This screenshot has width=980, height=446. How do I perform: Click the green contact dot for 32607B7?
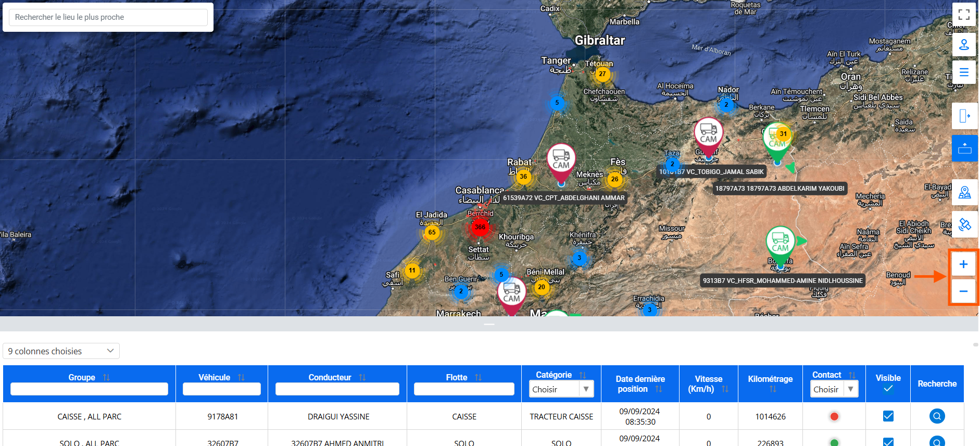click(x=834, y=442)
